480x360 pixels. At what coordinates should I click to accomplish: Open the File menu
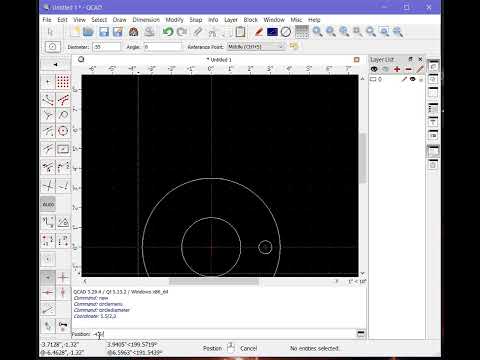(x=47, y=20)
